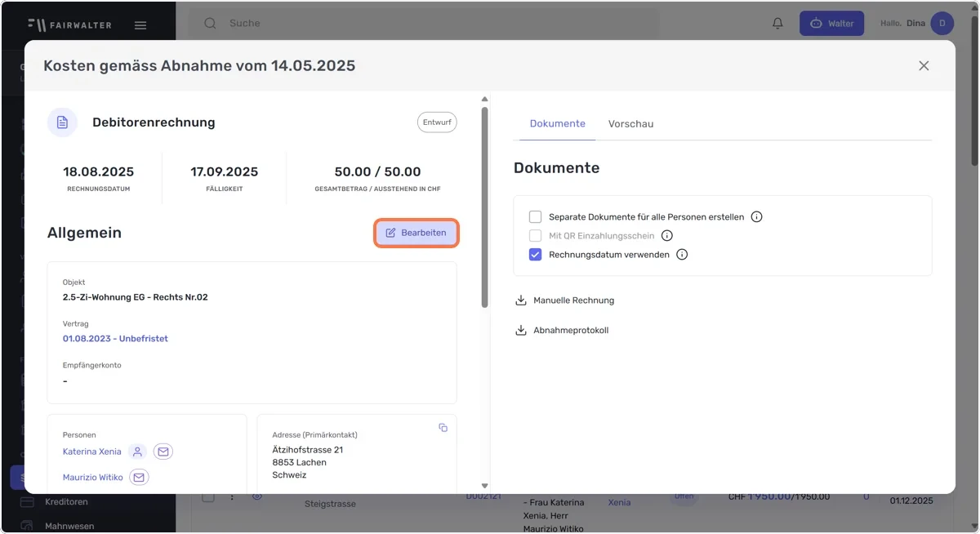Click the person icon beside Katerina Xenia
This screenshot has width=980, height=534.
click(137, 452)
